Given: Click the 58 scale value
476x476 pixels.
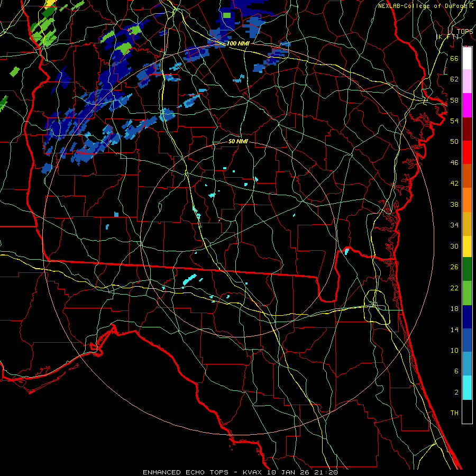Looking at the screenshot, I should (x=454, y=100).
